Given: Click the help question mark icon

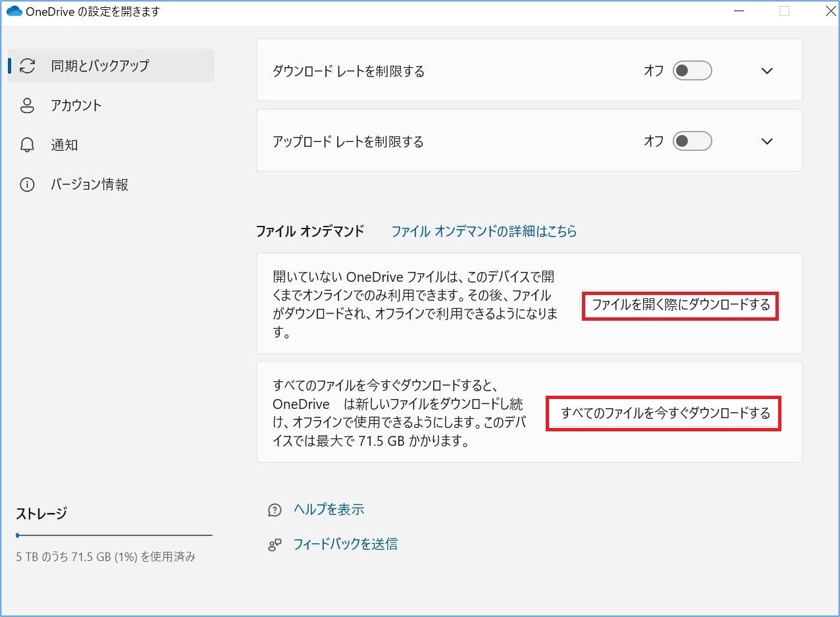Looking at the screenshot, I should (x=275, y=509).
